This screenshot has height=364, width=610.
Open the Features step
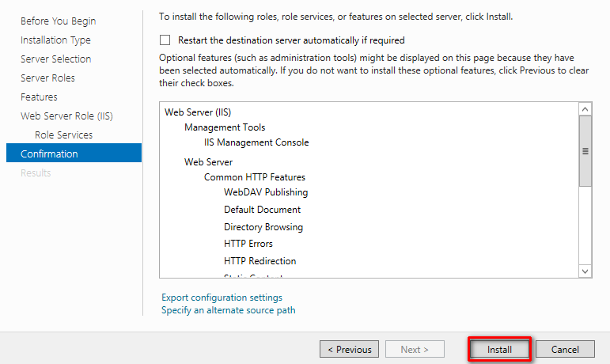tap(39, 97)
